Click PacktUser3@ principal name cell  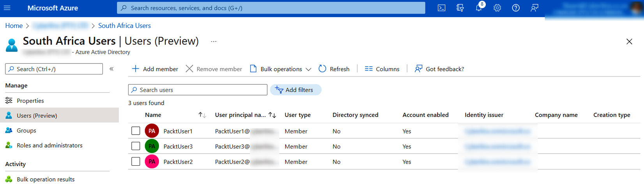point(247,146)
